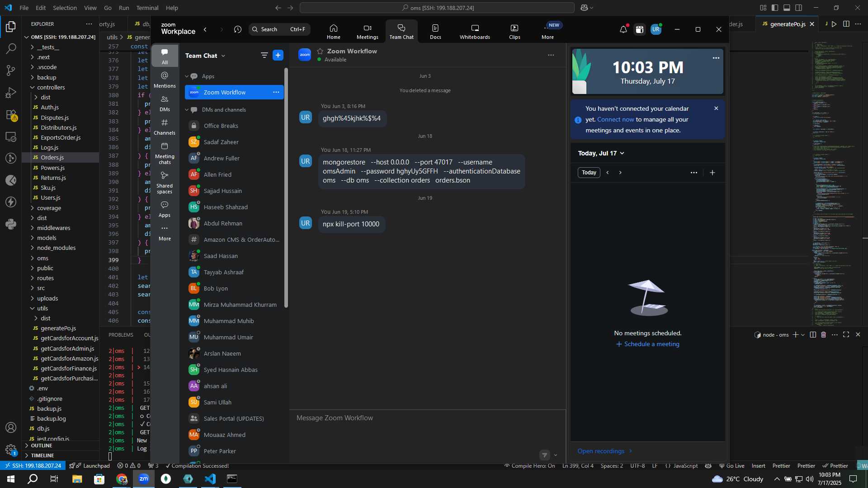Open VS Code Accounts icon
The height and width of the screenshot is (488, 868).
point(11,427)
